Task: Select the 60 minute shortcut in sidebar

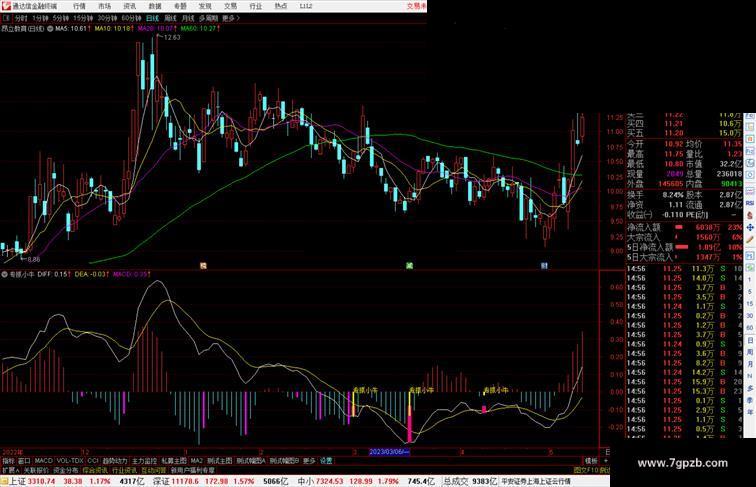Action: [x=750, y=328]
